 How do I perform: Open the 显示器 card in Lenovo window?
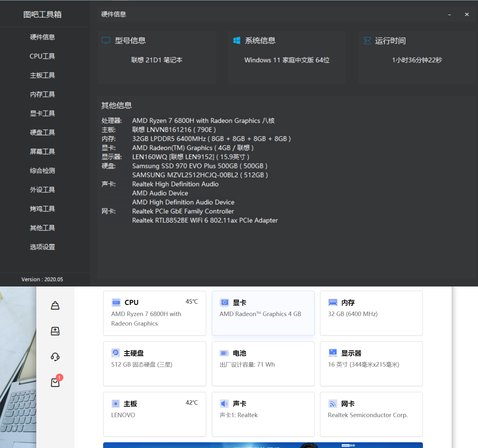(x=371, y=364)
